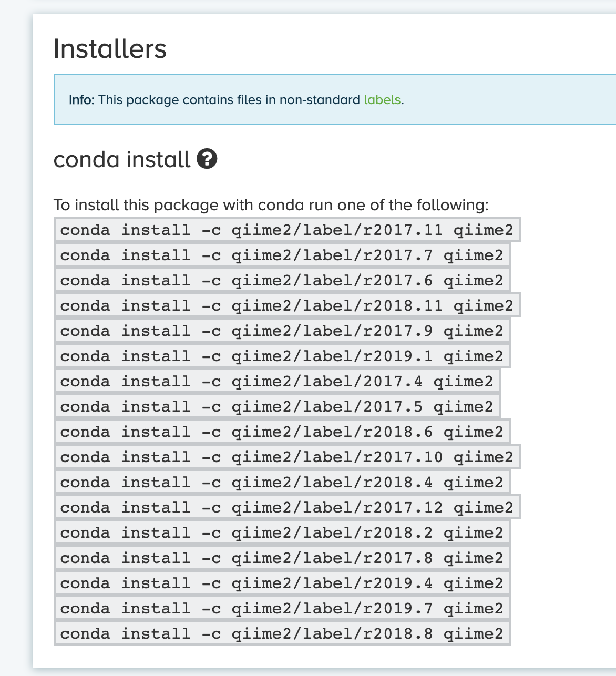Click the 'Info:' label in the notice box
Viewport: 616px width, 676px height.
[x=81, y=100]
